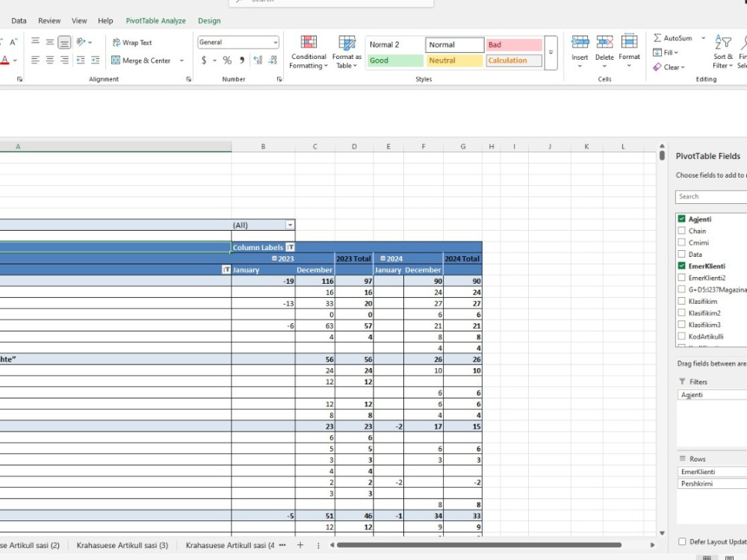747x560 pixels.
Task: Expand the cell Styles gallery
Action: click(x=551, y=52)
